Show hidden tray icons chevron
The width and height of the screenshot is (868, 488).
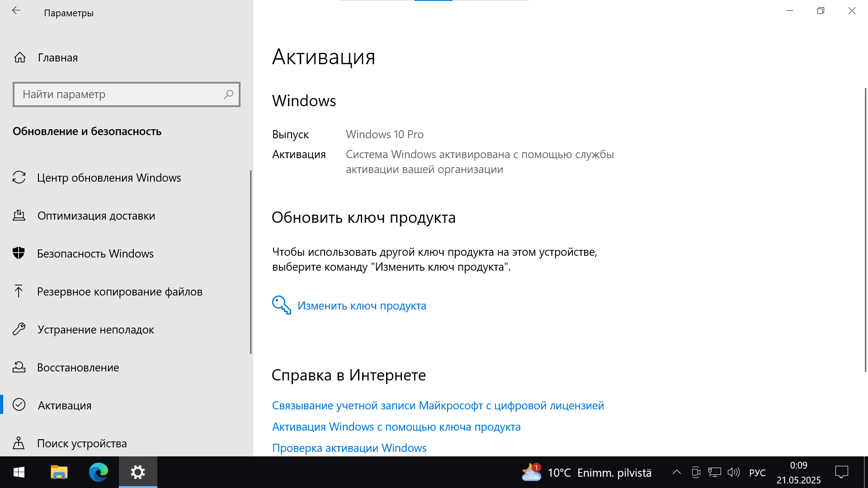coord(677,472)
